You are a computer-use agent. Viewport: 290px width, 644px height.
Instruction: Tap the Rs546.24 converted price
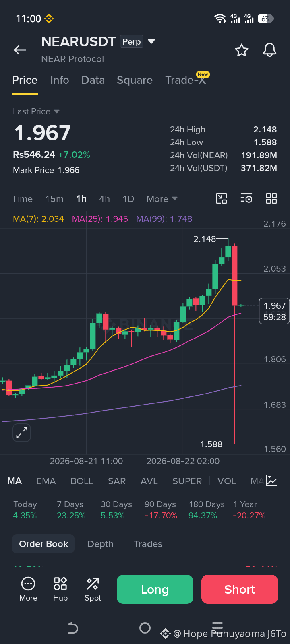pyautogui.click(x=34, y=155)
